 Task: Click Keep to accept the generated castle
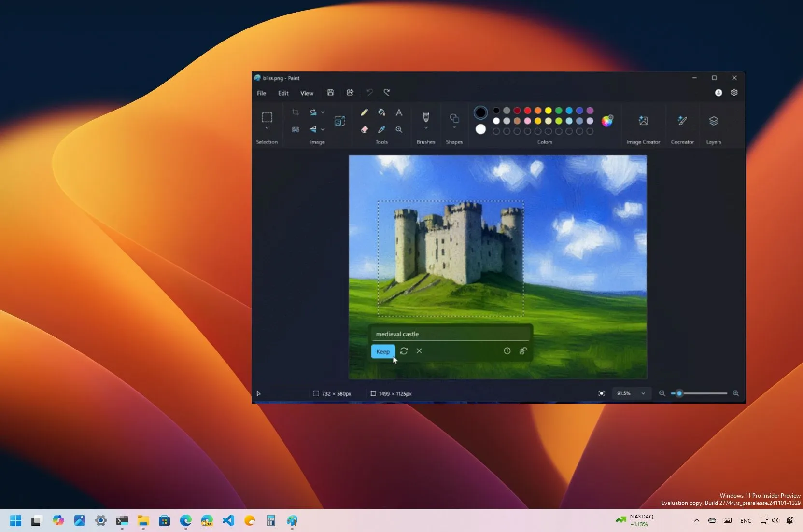tap(382, 351)
